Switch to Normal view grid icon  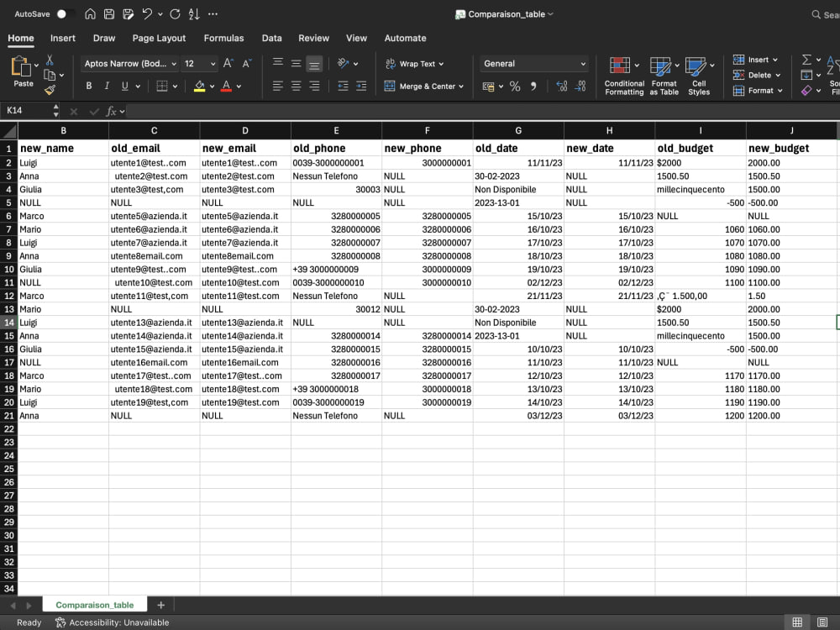click(797, 622)
